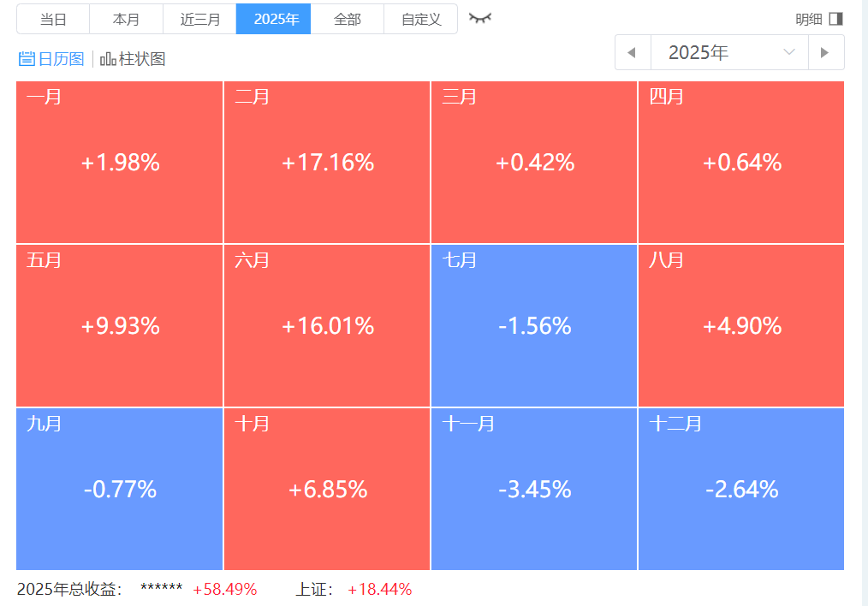The height and width of the screenshot is (606, 868).
Task: Switch to 柱状图 bar chart view
Action: click(133, 59)
